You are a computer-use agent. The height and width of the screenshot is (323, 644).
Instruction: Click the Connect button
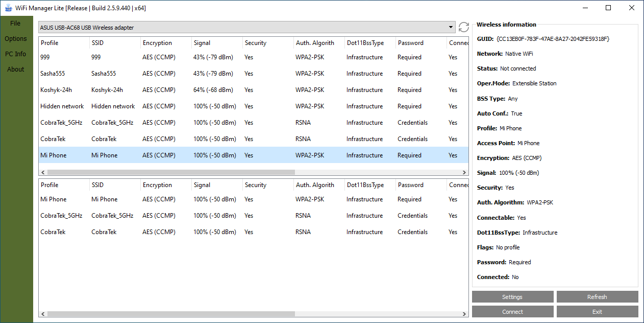tap(512, 312)
